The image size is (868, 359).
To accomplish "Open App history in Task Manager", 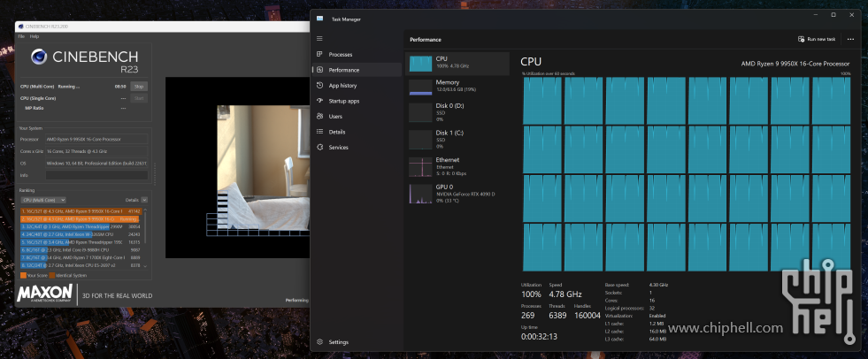I will (357, 85).
